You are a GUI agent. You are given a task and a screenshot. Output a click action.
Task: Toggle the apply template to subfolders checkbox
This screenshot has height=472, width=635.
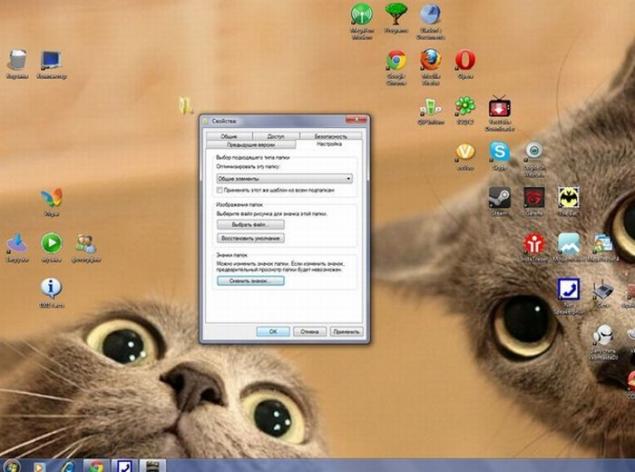(219, 190)
